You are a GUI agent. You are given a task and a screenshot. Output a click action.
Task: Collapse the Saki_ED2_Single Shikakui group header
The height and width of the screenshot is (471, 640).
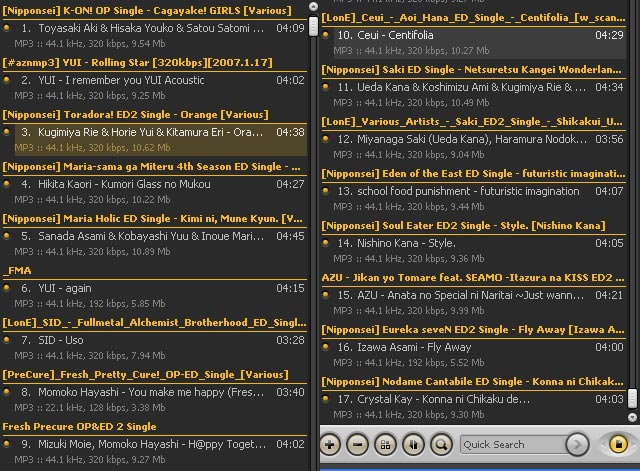pos(473,122)
